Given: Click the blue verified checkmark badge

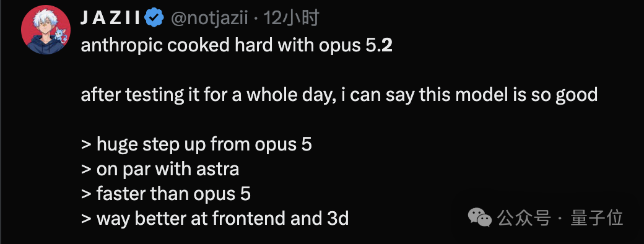Looking at the screenshot, I should pyautogui.click(x=155, y=18).
